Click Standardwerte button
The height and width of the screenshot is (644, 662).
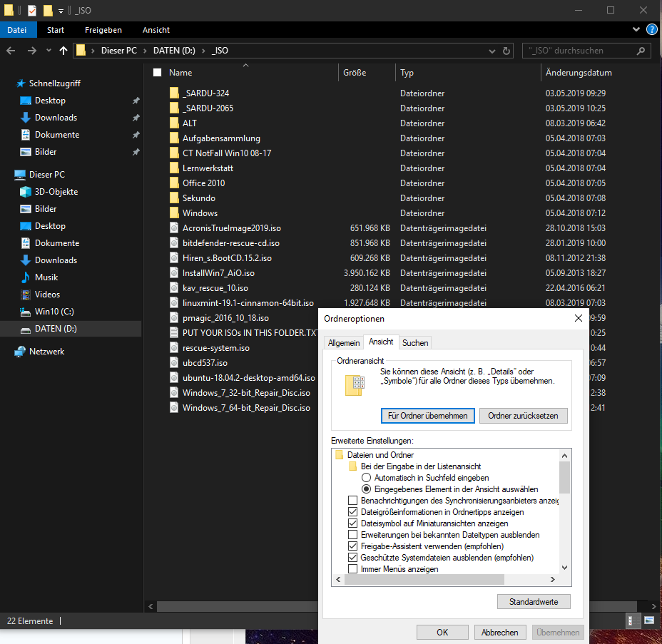tap(534, 602)
